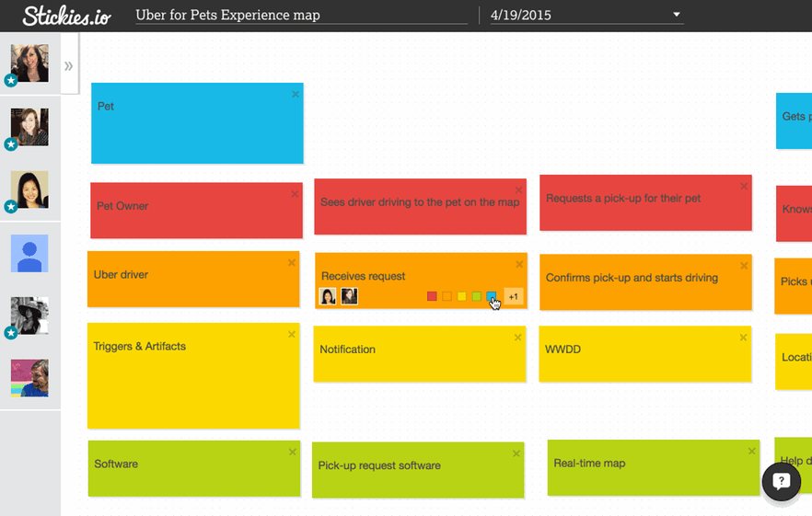Select the top collaborator avatar in the sidebar
The width and height of the screenshot is (812, 516).
pos(29,63)
